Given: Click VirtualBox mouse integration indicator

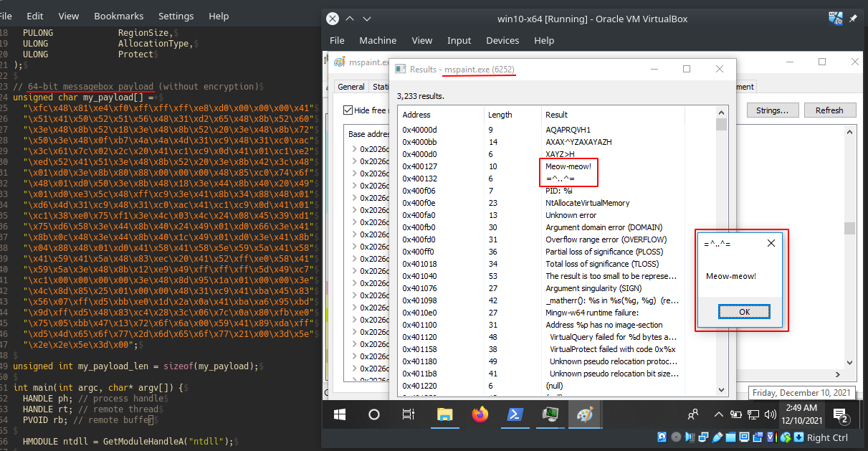Looking at the screenshot, I should coord(786,437).
